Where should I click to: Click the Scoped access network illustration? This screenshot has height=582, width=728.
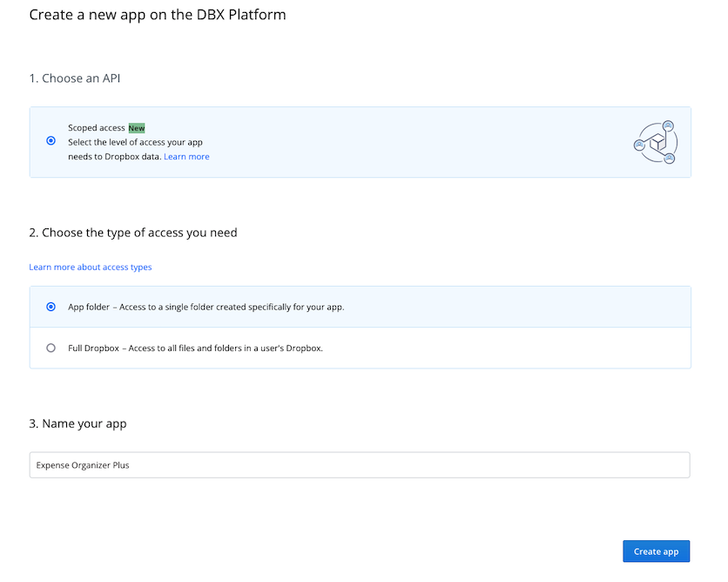pyautogui.click(x=656, y=142)
